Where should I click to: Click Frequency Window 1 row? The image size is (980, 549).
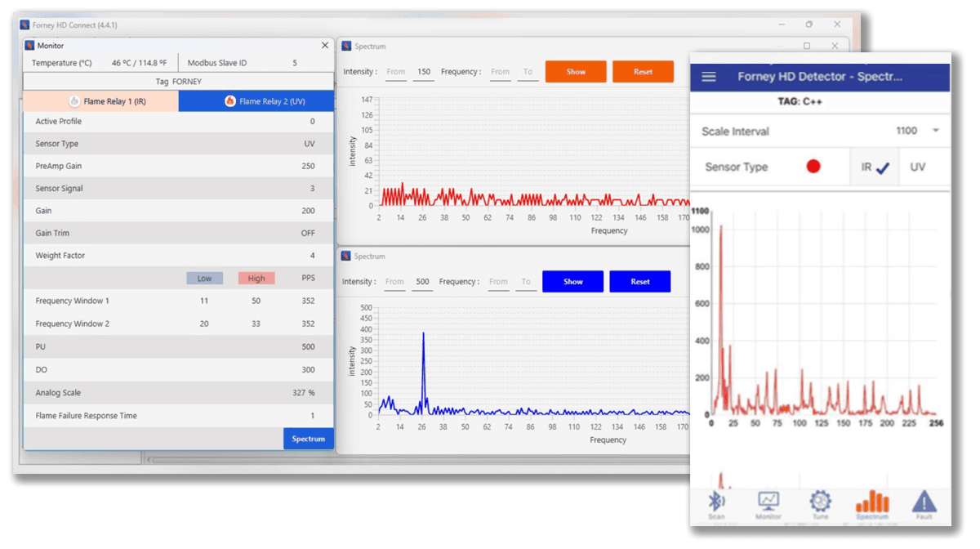[x=178, y=301]
